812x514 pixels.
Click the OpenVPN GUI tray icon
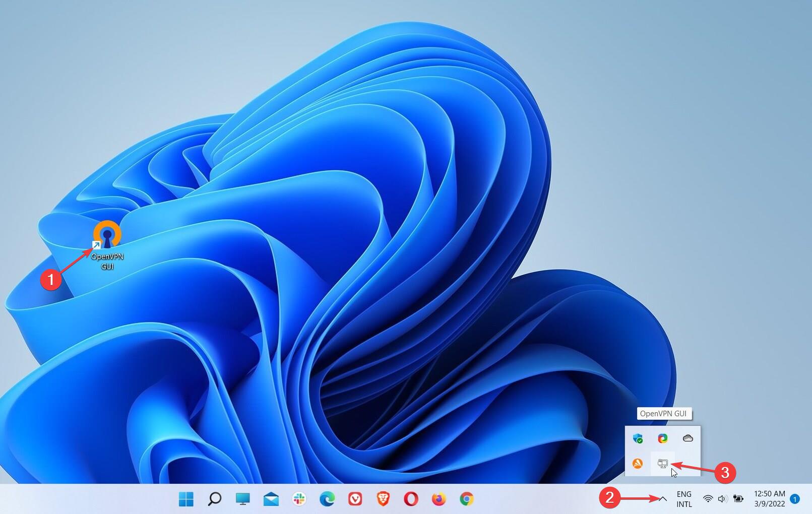662,463
